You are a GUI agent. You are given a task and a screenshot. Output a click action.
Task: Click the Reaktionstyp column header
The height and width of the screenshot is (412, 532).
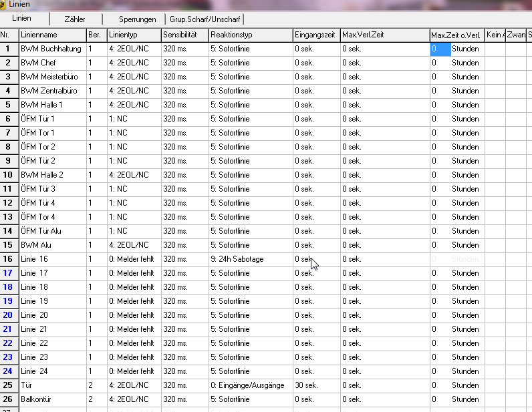(x=250, y=35)
